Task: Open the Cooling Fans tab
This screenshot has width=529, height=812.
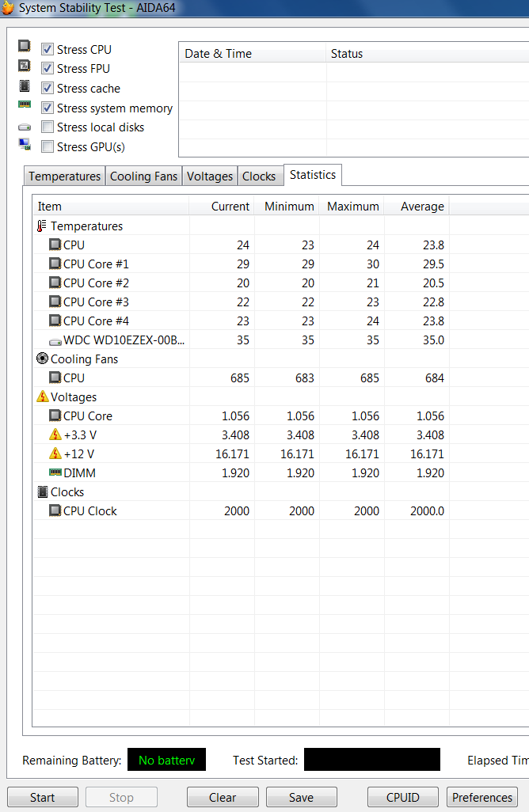Action: pyautogui.click(x=143, y=176)
